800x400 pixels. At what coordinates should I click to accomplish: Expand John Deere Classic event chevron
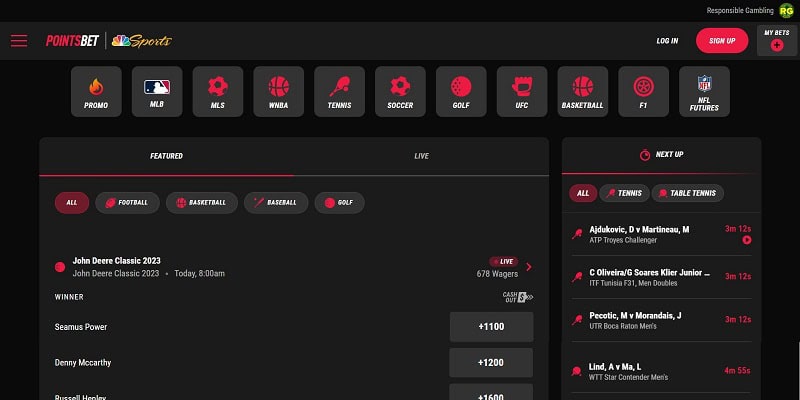[529, 267]
